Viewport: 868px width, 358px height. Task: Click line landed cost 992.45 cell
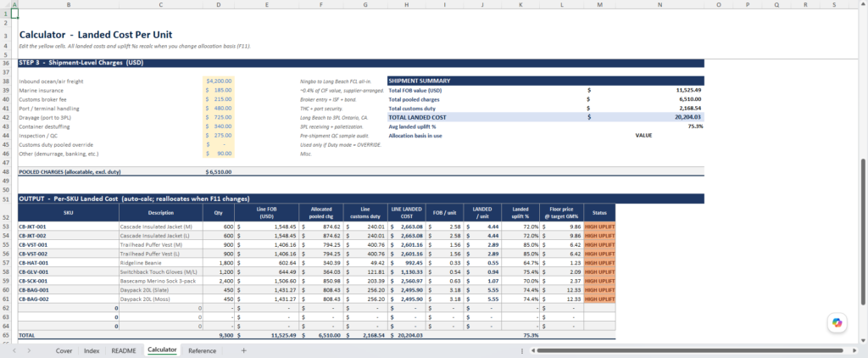406,263
